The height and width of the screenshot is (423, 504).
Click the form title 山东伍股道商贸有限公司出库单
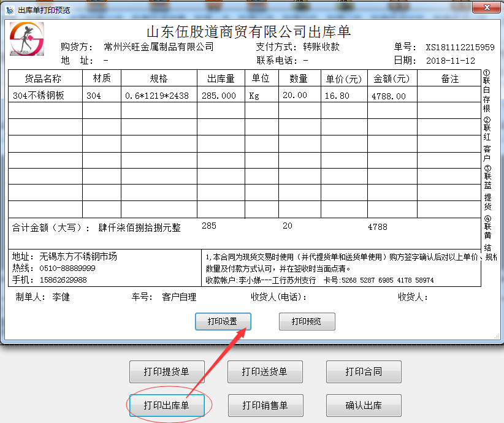(x=248, y=31)
